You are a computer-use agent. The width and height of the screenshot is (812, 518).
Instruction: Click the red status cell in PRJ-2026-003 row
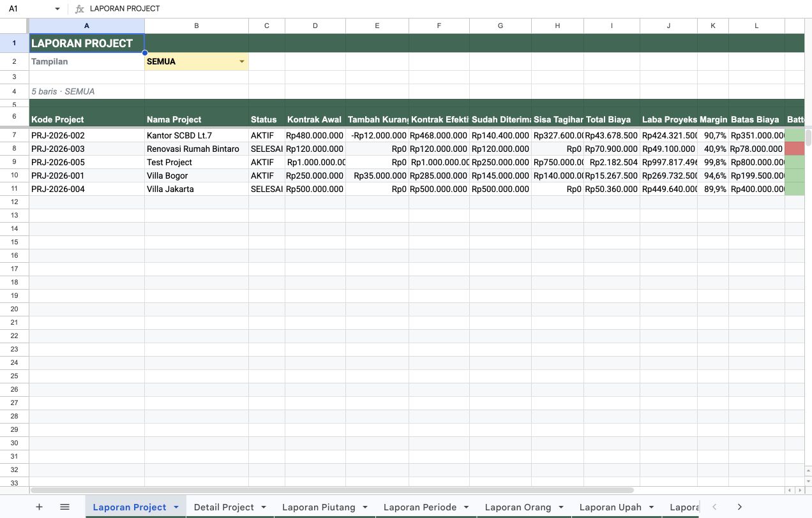[x=795, y=149]
